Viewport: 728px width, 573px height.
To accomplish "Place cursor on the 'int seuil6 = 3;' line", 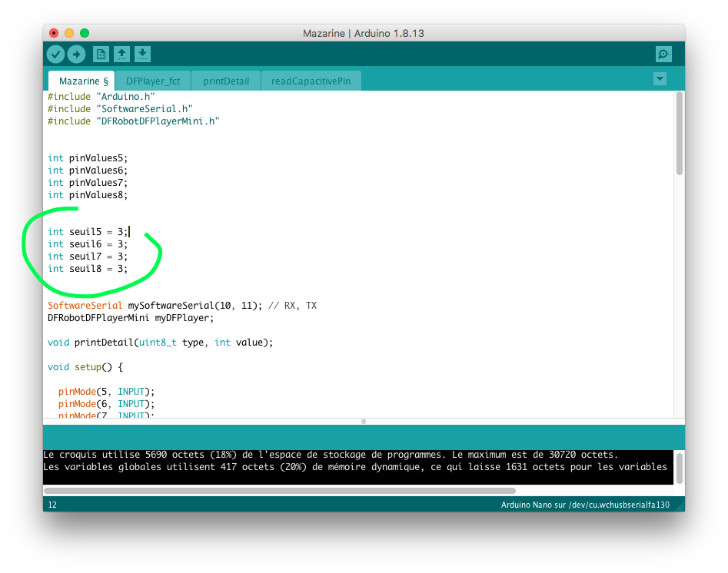I will tap(88, 244).
